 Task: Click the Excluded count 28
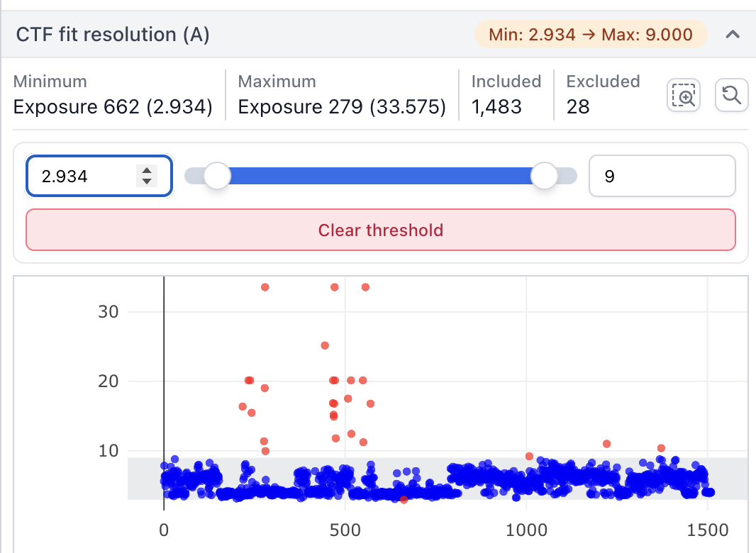578,107
